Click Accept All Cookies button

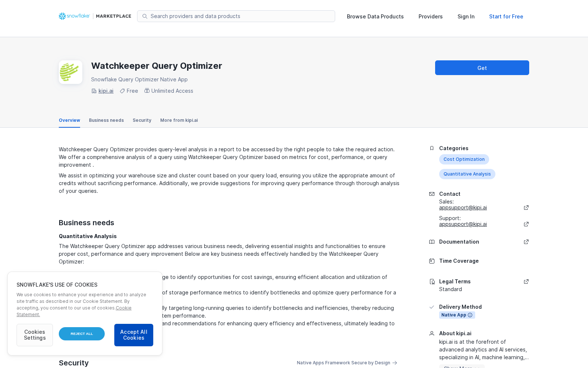[134, 335]
